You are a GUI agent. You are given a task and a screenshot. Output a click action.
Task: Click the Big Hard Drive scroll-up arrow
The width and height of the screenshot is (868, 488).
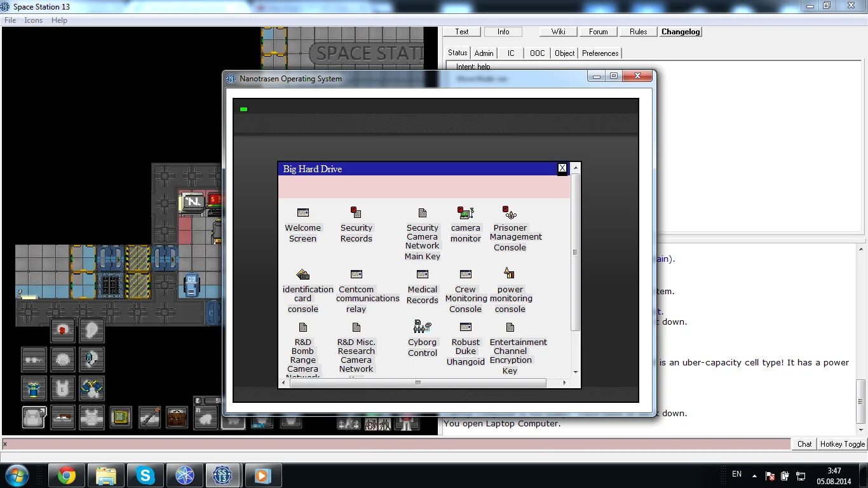(x=576, y=168)
